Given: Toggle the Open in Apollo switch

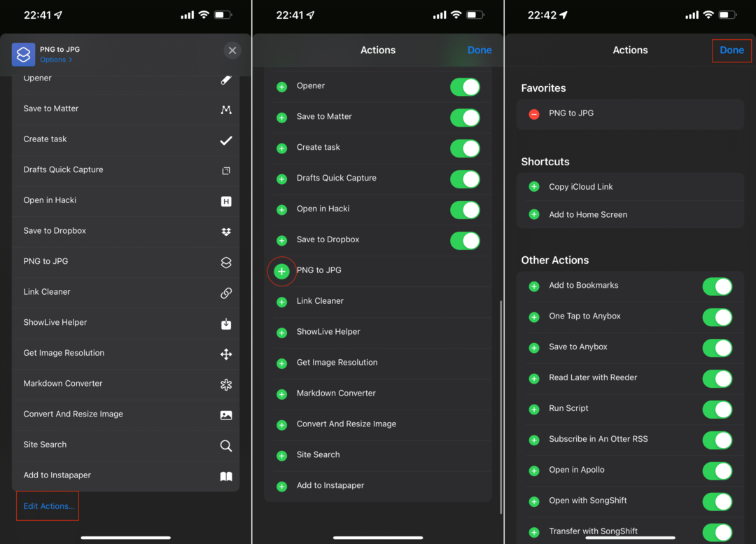Looking at the screenshot, I should 717,470.
